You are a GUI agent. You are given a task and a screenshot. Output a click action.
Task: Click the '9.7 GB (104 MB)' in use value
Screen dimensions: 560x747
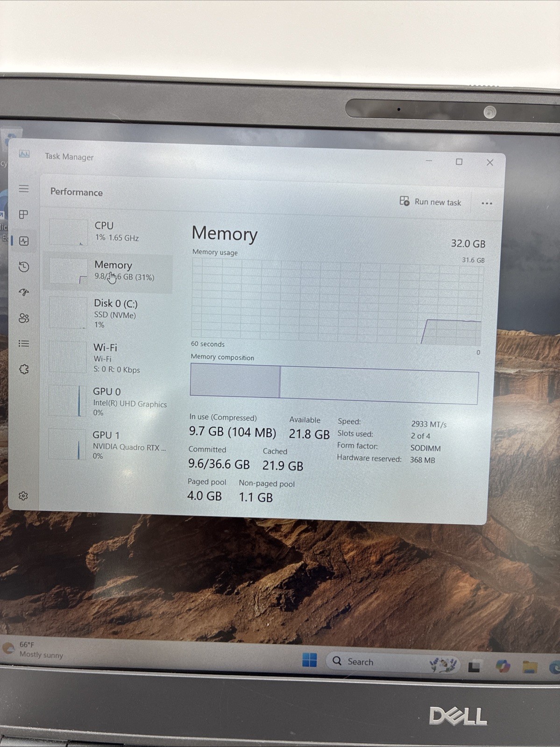[232, 432]
